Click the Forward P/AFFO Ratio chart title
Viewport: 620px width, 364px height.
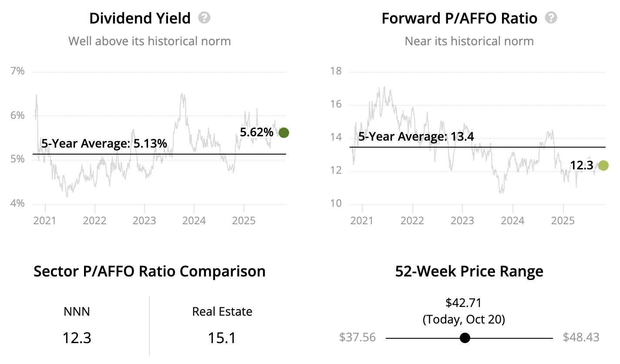459,18
